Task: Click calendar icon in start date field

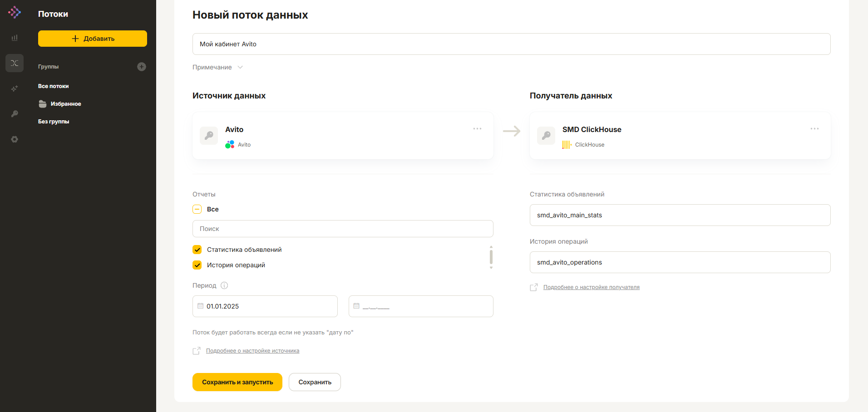Action: (x=200, y=306)
